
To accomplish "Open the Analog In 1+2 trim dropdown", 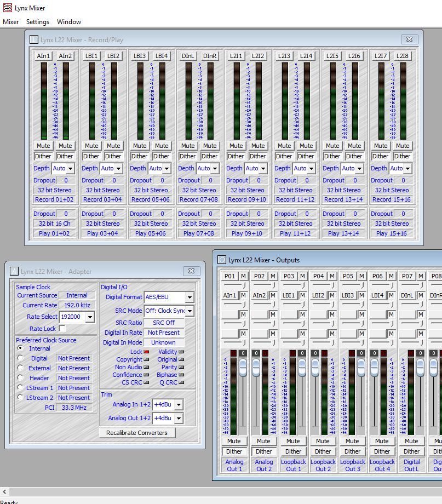I will [x=179, y=404].
